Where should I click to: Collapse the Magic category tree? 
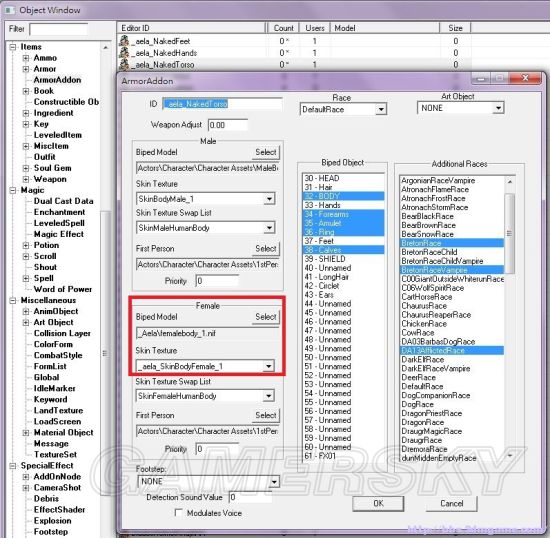(13, 190)
